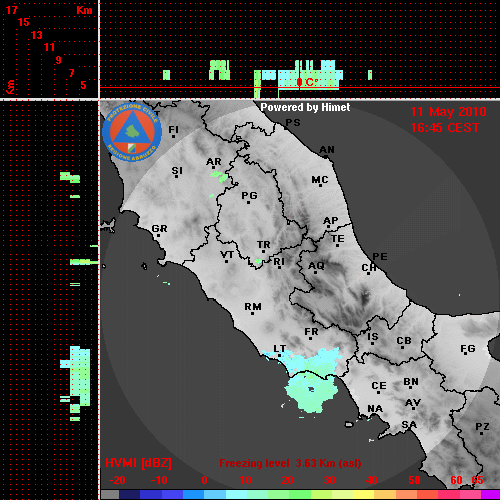Click the 30 dBZ value on the color scale
500x500 pixels.
[x=329, y=480]
